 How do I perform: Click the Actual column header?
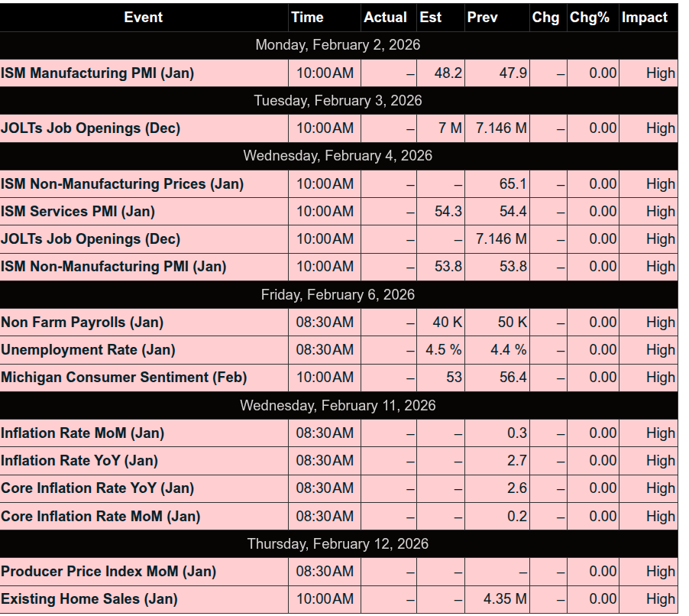click(x=386, y=17)
